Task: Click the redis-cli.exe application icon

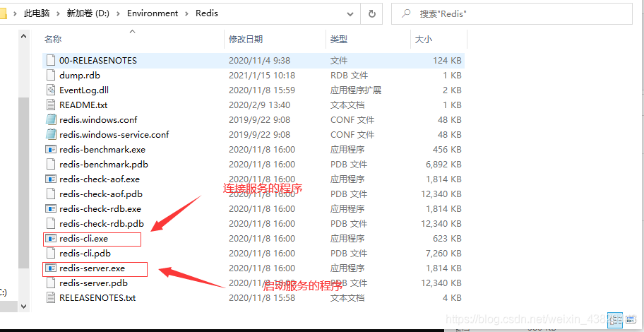Action: [51, 238]
